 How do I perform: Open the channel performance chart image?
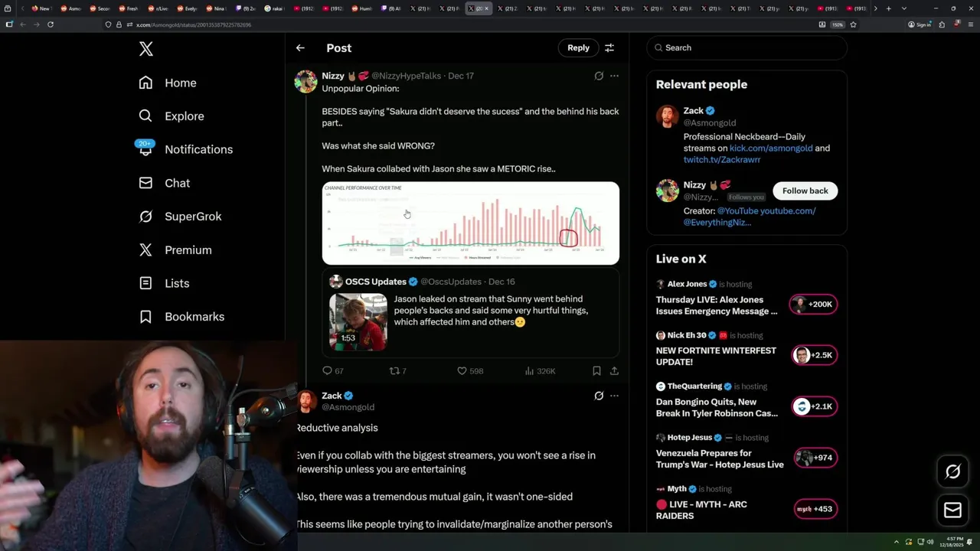[x=470, y=223]
